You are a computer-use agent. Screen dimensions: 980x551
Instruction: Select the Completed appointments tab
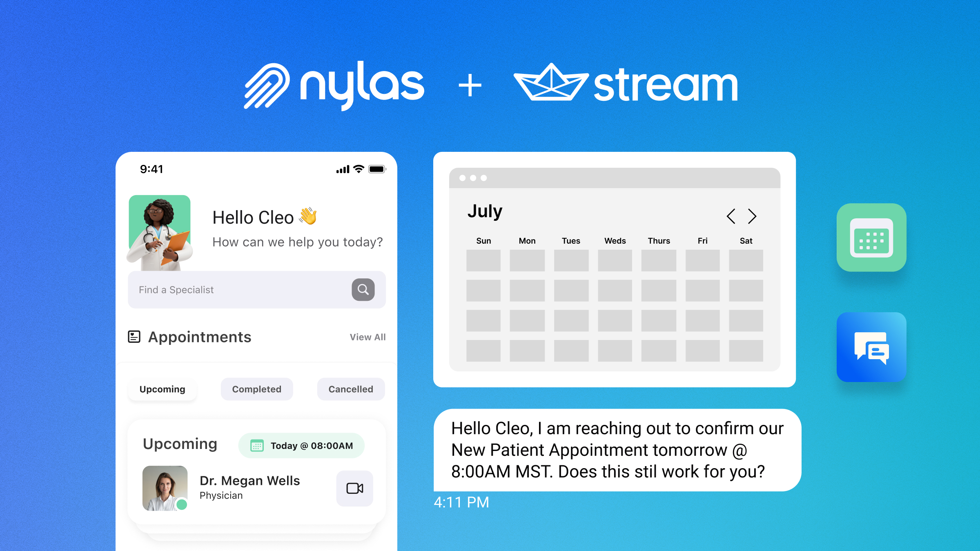(257, 389)
